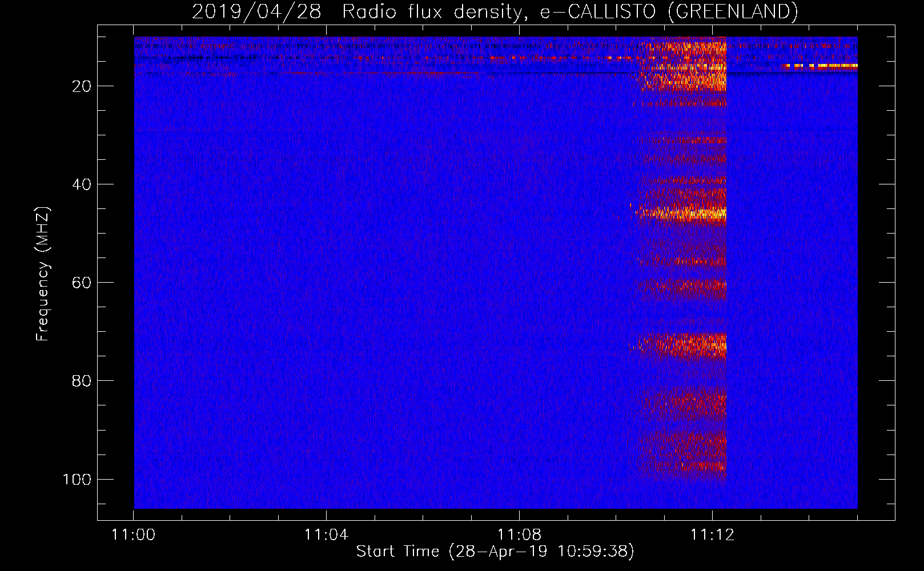Click the yellow interference streak near 16 MHz at right
This screenshot has width=924, height=571.
tap(819, 66)
